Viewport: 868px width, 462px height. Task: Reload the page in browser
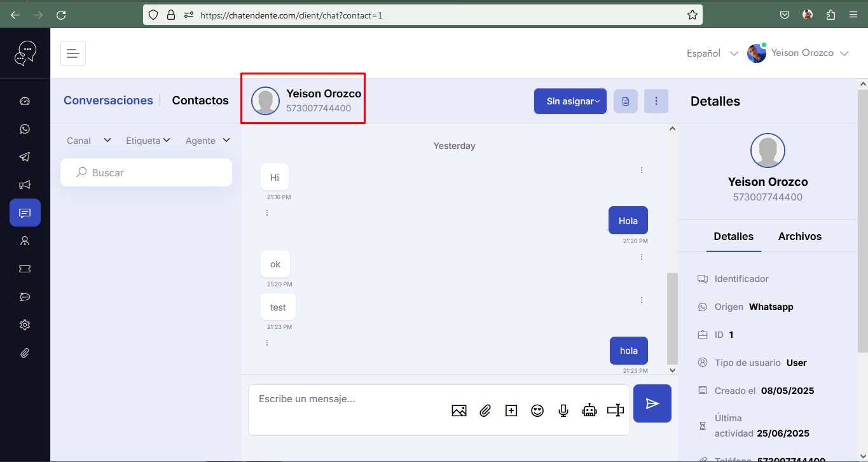tap(61, 15)
